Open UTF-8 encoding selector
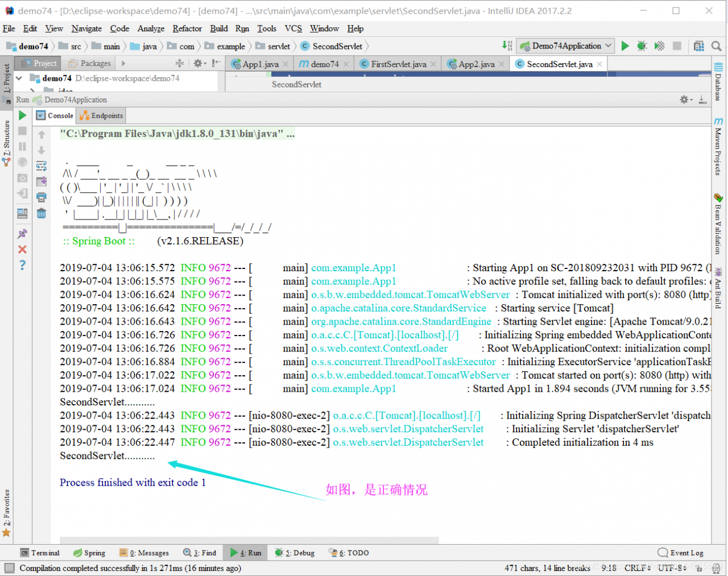Viewport: 728px width, 576px height. point(672,567)
